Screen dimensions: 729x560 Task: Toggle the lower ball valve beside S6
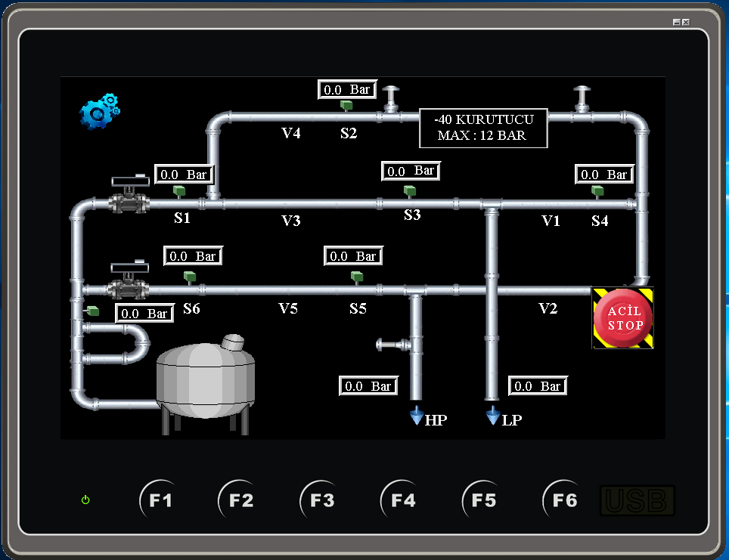[129, 283]
